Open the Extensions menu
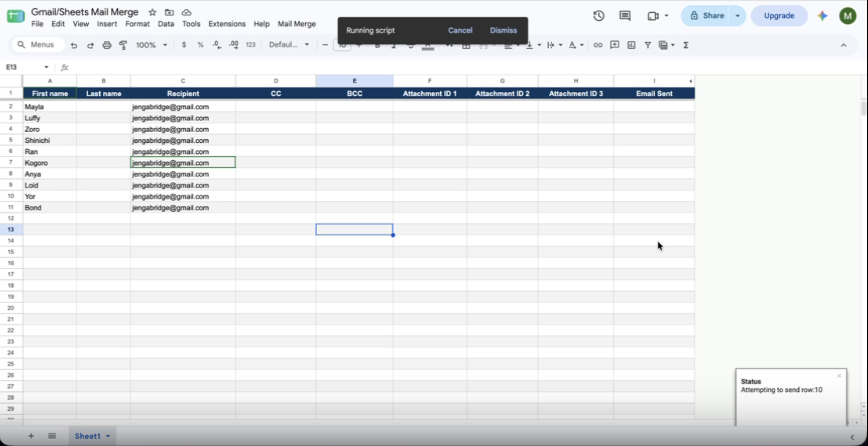868x446 pixels. (227, 24)
